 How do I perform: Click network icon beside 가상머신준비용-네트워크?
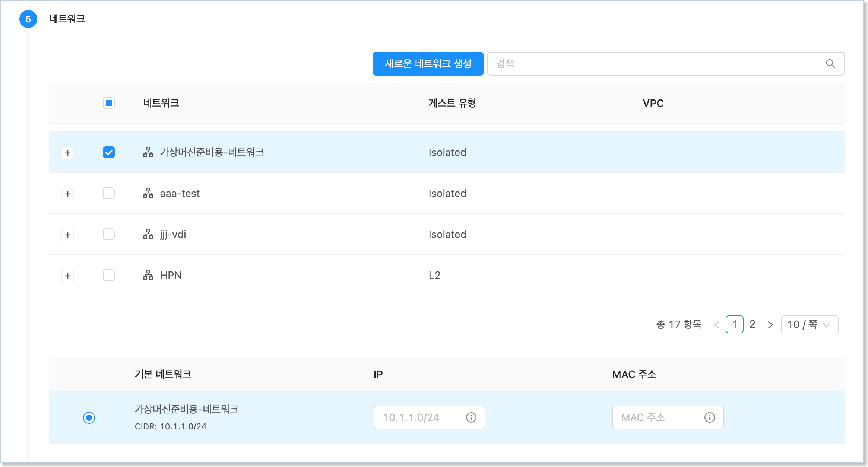pyautogui.click(x=148, y=152)
